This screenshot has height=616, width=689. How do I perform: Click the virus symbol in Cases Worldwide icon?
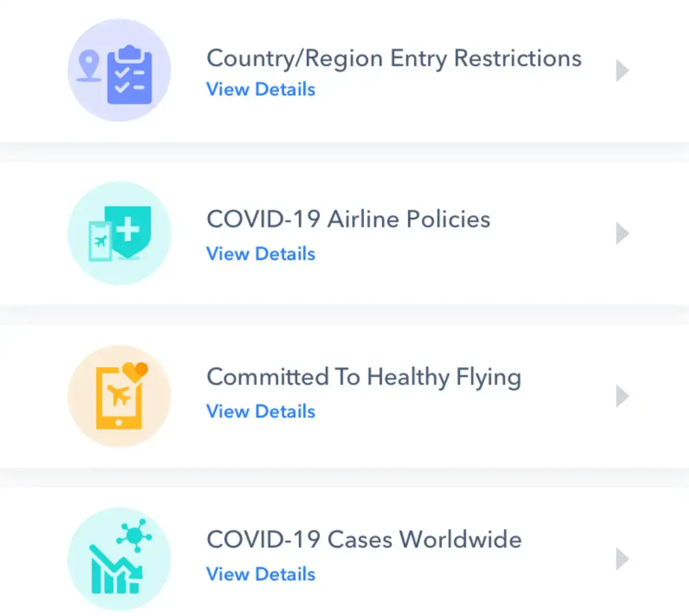coord(135,535)
